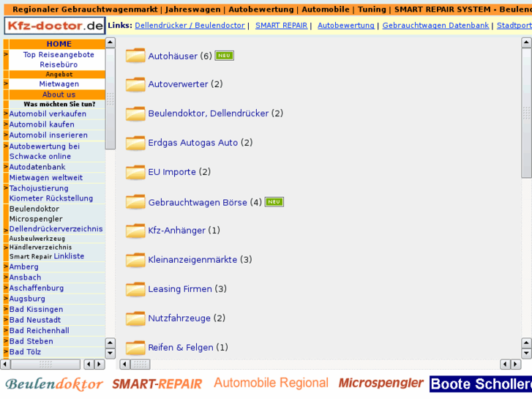Viewport: 532px width, 399px height.
Task: Open the Microspengler banner logo
Action: click(x=381, y=383)
